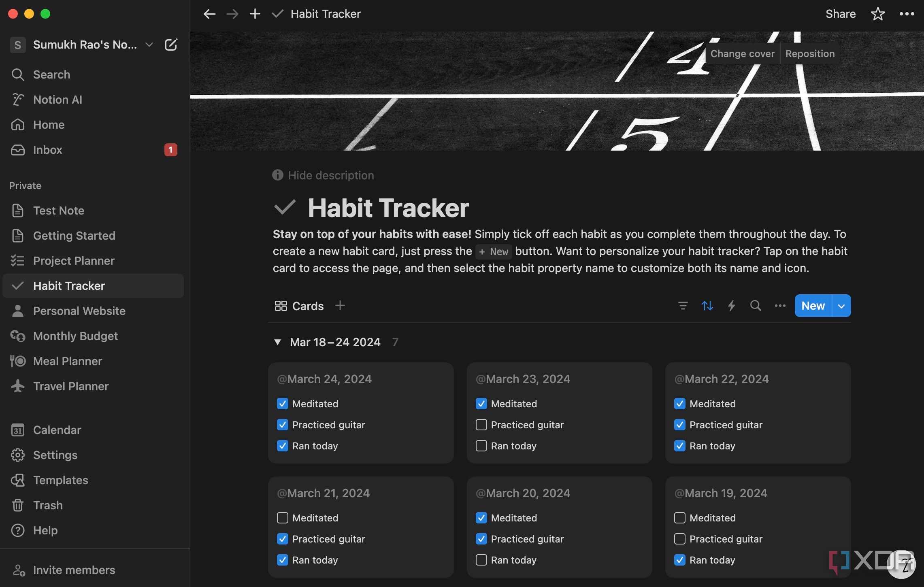This screenshot has width=924, height=587.
Task: Open the Search panel
Action: [x=51, y=74]
